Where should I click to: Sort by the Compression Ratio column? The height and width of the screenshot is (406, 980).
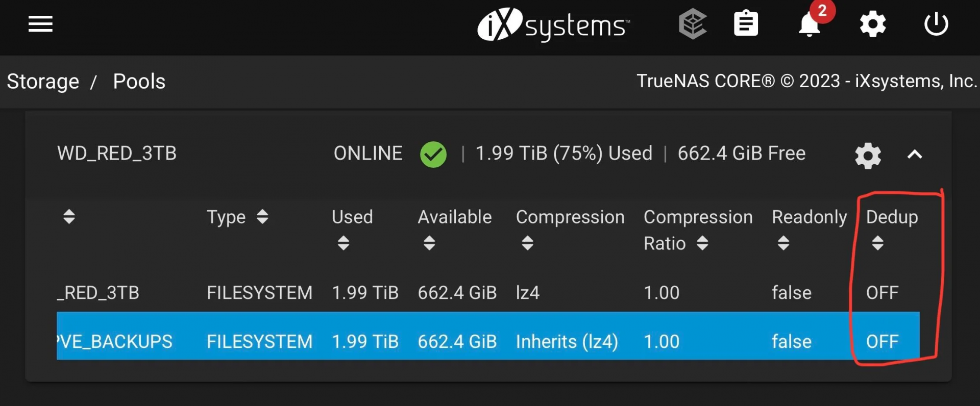(x=698, y=230)
